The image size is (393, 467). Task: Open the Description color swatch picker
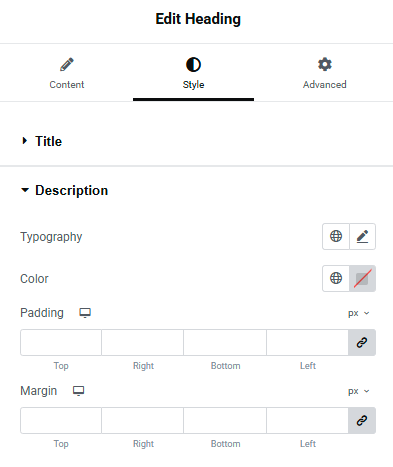pyautogui.click(x=362, y=278)
